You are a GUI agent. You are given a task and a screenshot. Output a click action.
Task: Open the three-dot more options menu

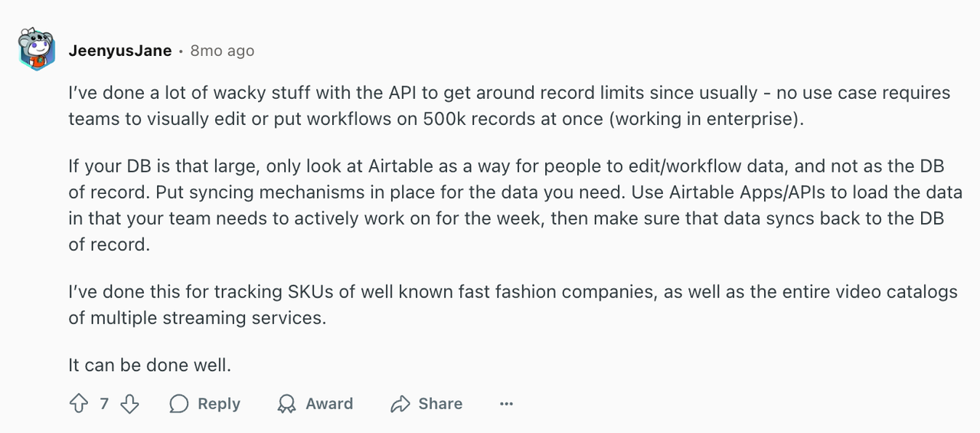[x=506, y=404]
